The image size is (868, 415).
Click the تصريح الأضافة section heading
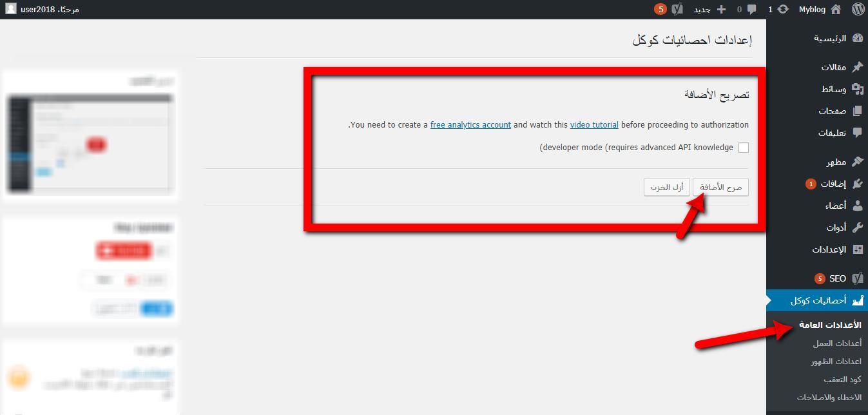pyautogui.click(x=717, y=95)
